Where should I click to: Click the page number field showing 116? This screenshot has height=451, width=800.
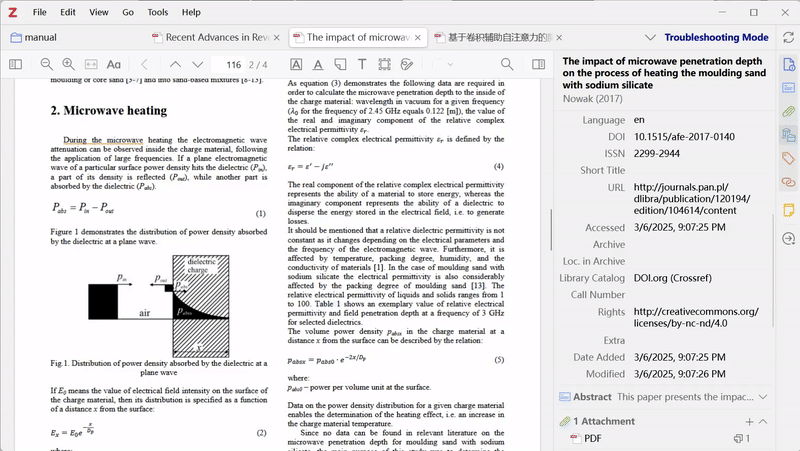pyautogui.click(x=228, y=65)
